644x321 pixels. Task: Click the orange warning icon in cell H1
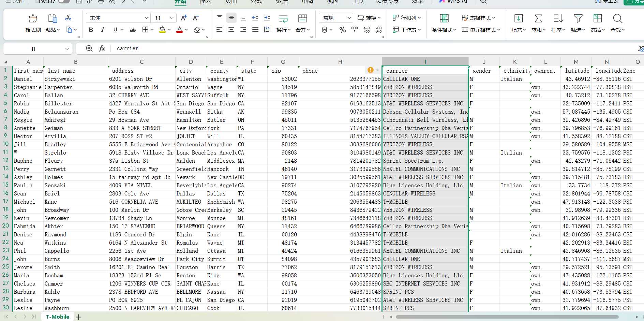371,70
